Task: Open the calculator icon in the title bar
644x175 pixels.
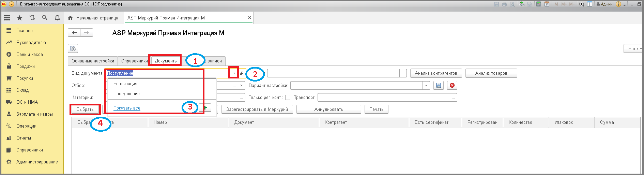Action: point(538,4)
